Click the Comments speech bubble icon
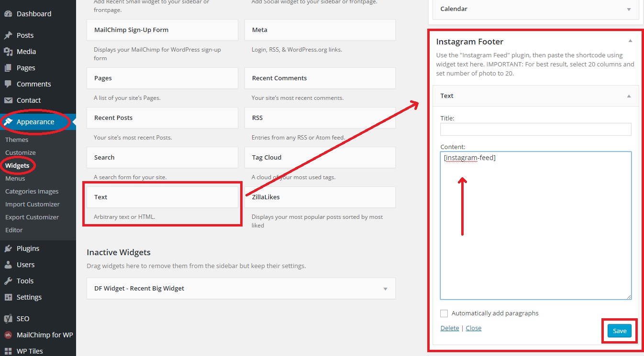The image size is (644, 356). (x=8, y=84)
